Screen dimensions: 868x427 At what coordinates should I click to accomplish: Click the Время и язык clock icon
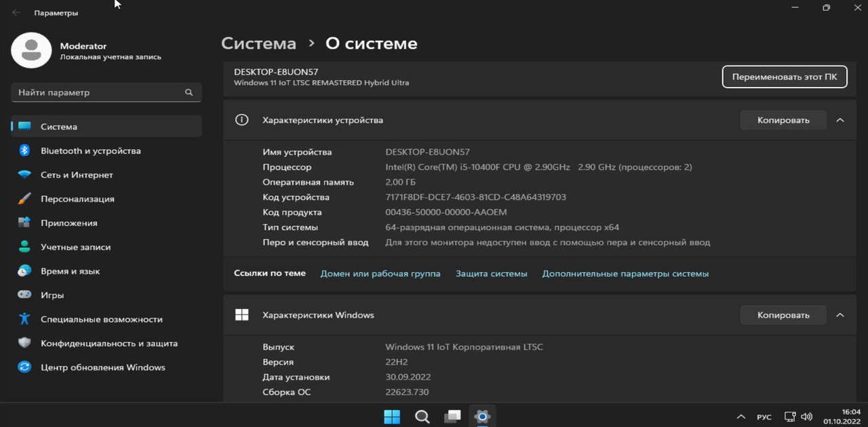24,271
